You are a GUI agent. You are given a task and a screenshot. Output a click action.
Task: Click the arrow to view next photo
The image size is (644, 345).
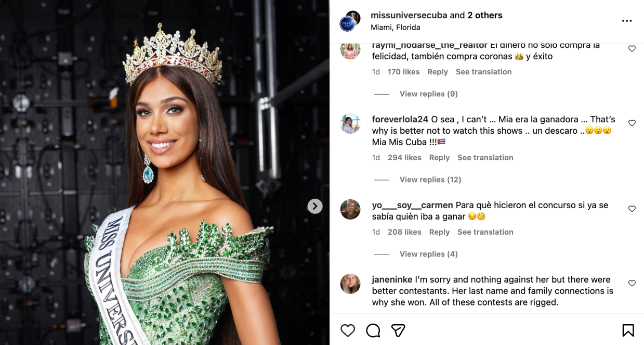click(x=314, y=206)
